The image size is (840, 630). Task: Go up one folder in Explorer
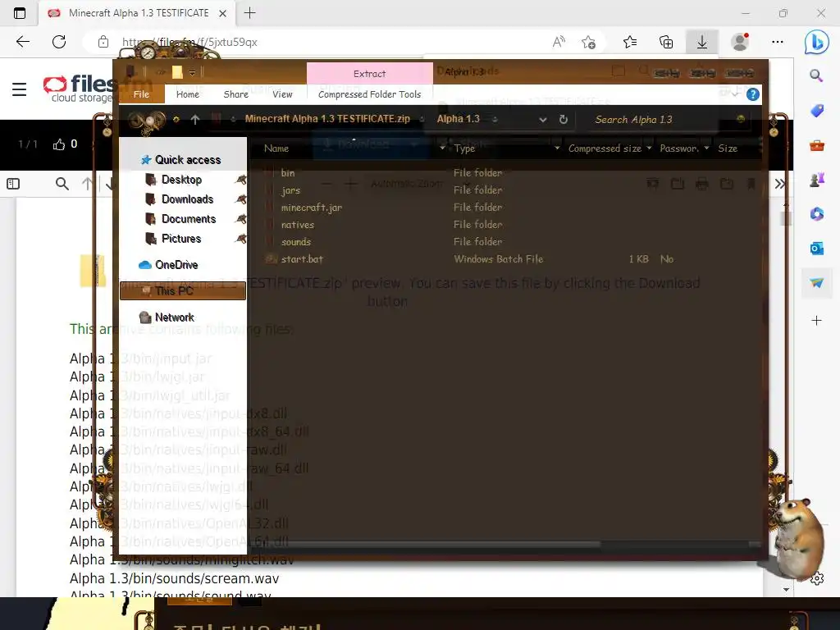195,120
